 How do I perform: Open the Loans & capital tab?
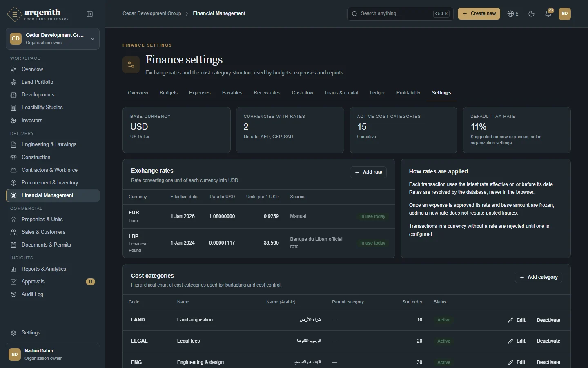point(341,93)
